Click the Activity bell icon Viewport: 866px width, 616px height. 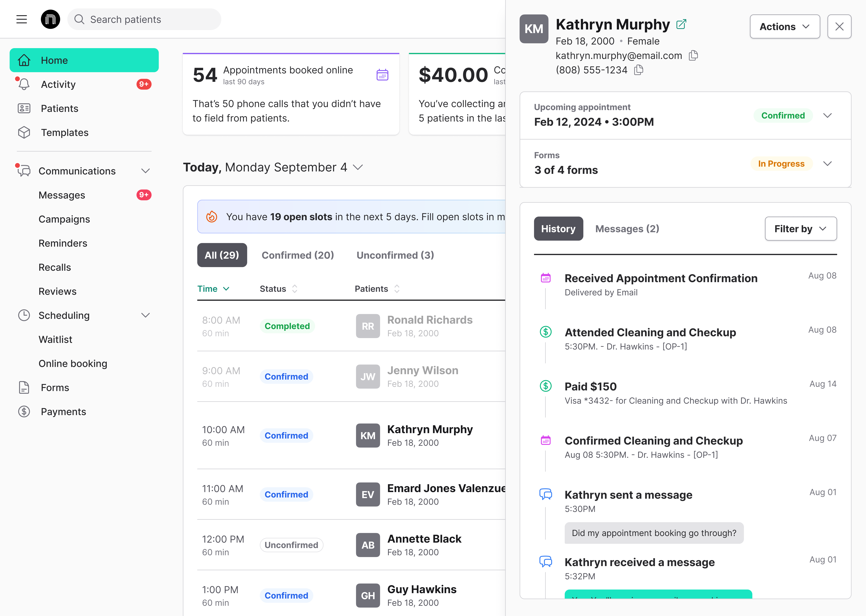pyautogui.click(x=24, y=84)
